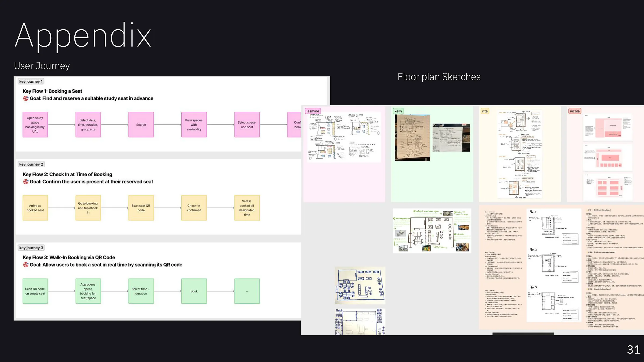Open the blue-ink floor plan sketch on yellow paper

click(360, 285)
